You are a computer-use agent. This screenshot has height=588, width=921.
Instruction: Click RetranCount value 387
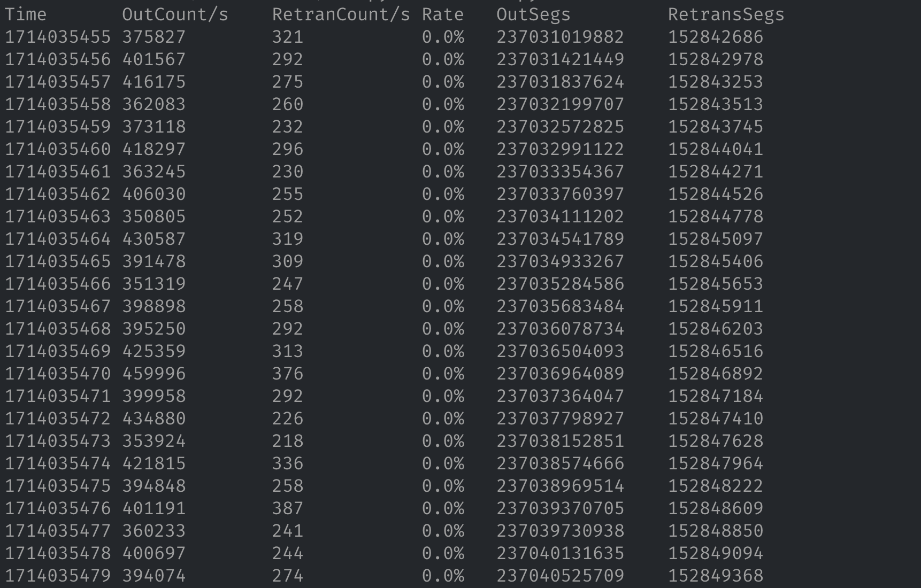click(x=288, y=508)
